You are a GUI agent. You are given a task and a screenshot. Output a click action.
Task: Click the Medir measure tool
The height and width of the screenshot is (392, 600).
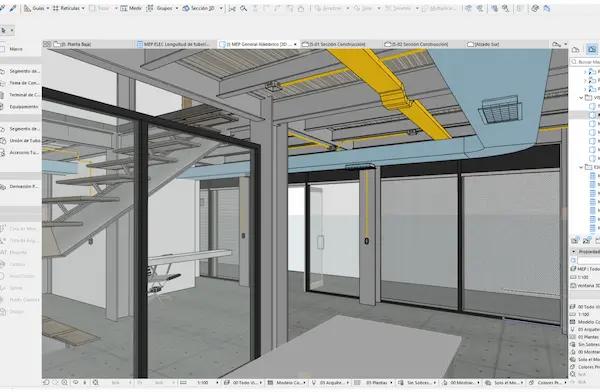[131, 8]
